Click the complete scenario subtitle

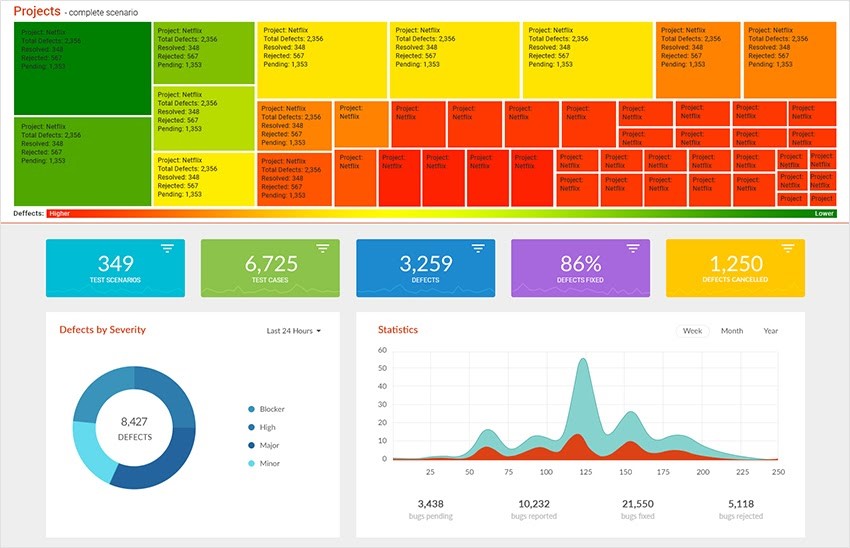coord(103,12)
